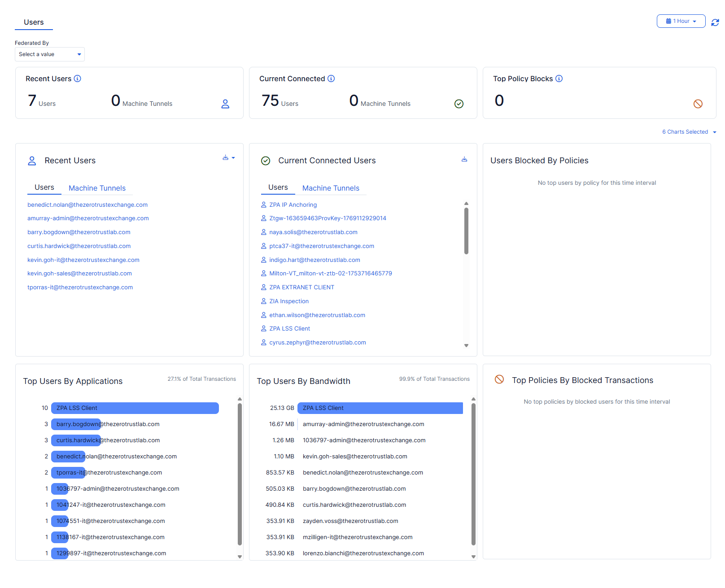This screenshot has height=588, width=725.
Task: Select the Users tab at page top
Action: pos(34,22)
